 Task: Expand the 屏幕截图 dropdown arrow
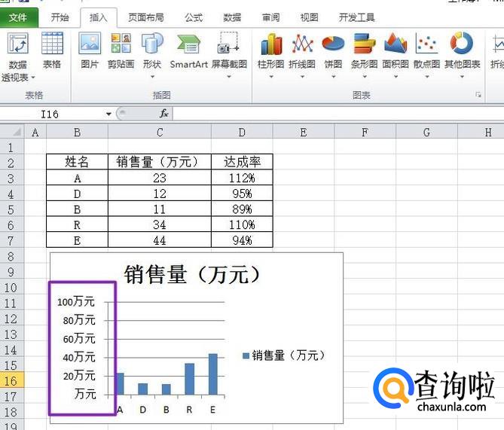229,77
